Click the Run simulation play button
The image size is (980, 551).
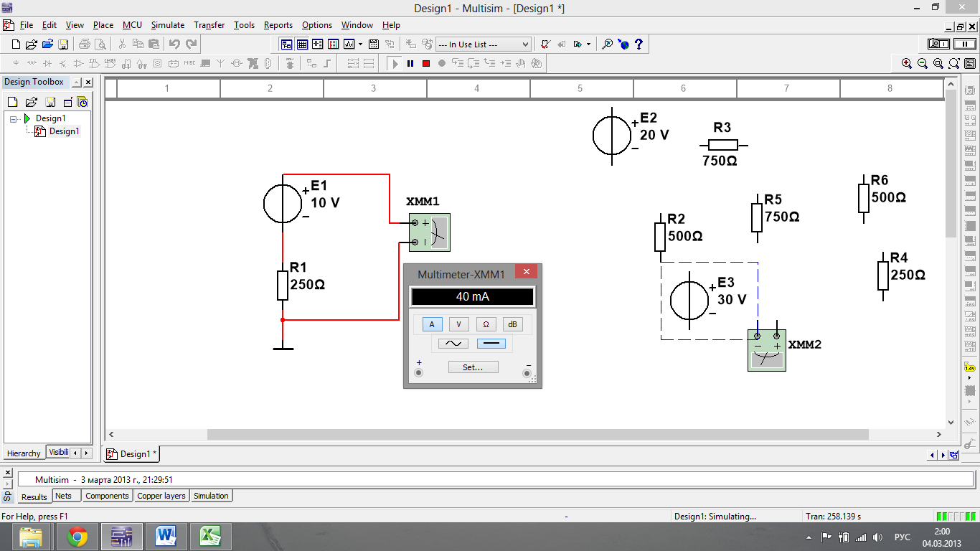click(x=395, y=63)
